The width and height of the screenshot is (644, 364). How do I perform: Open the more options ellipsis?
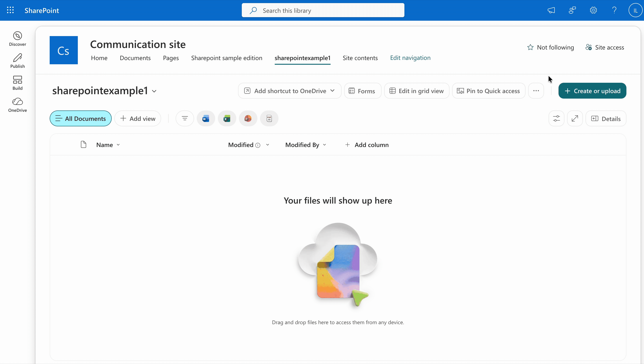point(536,91)
